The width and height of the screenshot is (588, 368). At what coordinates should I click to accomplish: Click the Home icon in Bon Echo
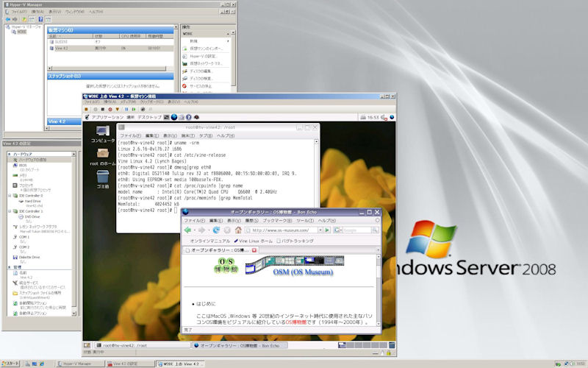click(x=238, y=230)
